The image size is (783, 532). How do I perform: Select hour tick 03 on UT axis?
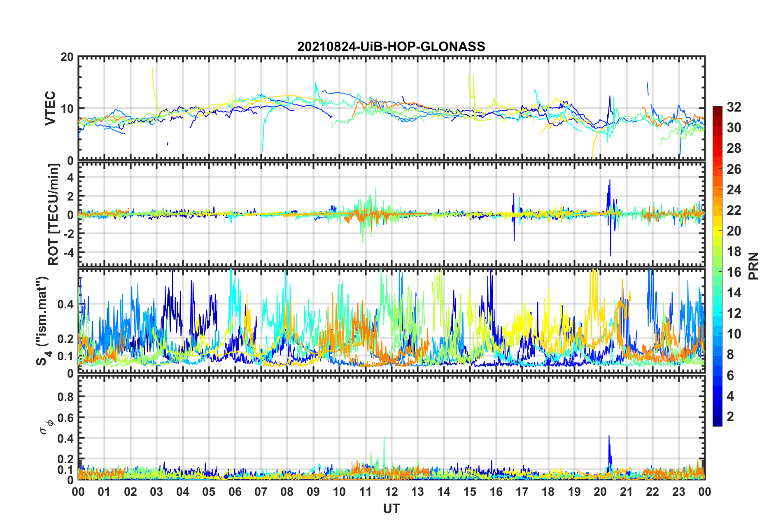point(156,492)
